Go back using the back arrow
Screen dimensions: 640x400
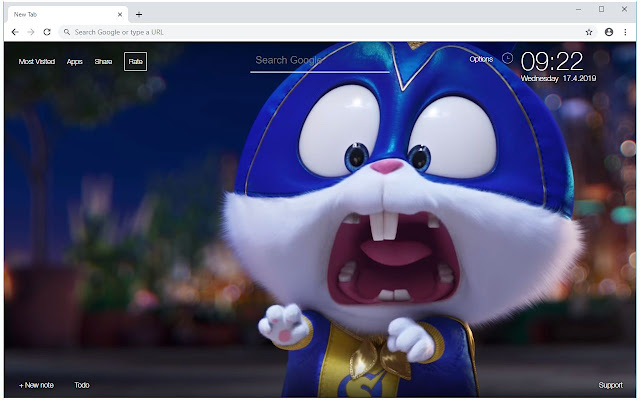click(15, 32)
